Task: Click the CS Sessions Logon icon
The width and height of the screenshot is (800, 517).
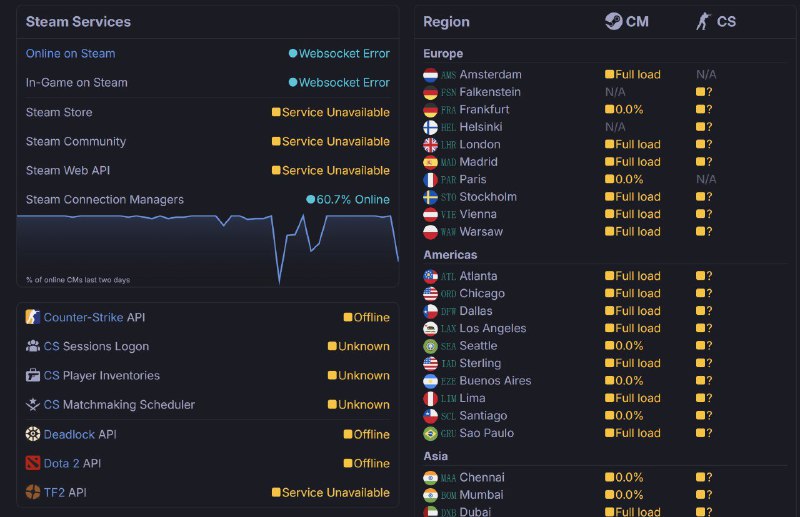Action: point(33,346)
